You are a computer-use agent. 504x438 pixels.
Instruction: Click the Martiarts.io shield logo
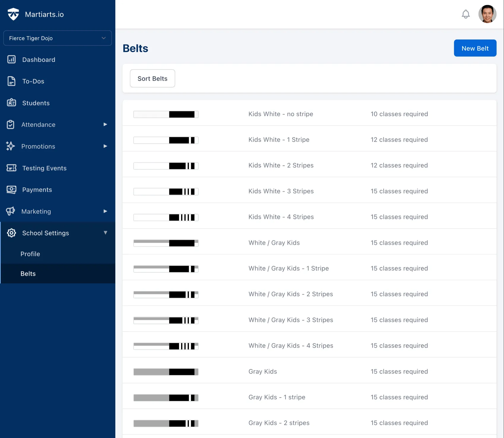click(13, 14)
